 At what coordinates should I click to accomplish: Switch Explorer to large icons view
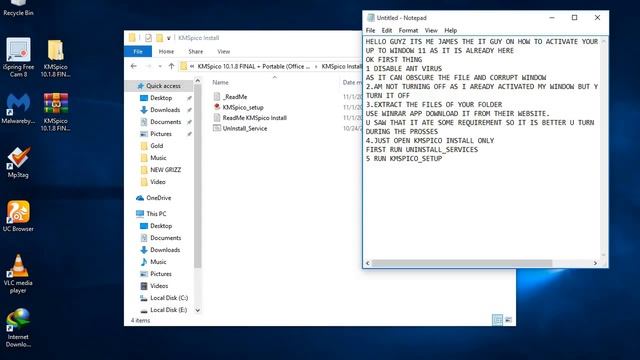tap(508, 320)
